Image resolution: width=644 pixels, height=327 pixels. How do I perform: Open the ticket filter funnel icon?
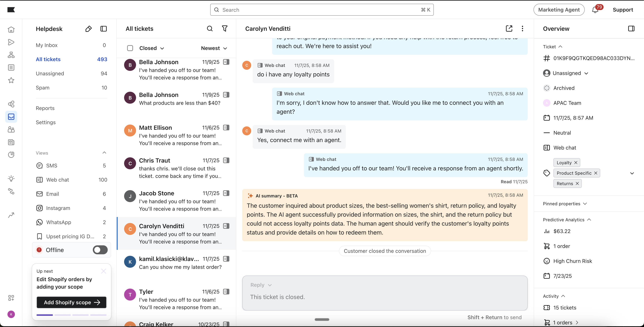[x=225, y=29]
